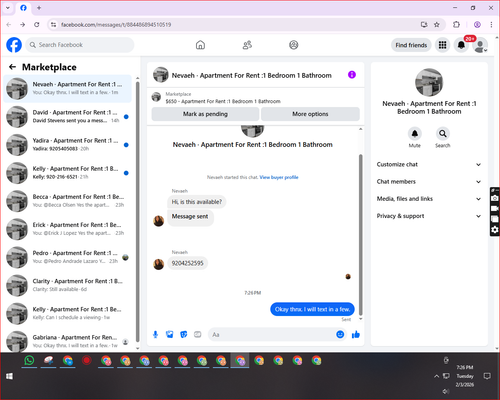Screen dimensions: 500x400
Task: Send a thumbs-up like
Action: click(356, 334)
